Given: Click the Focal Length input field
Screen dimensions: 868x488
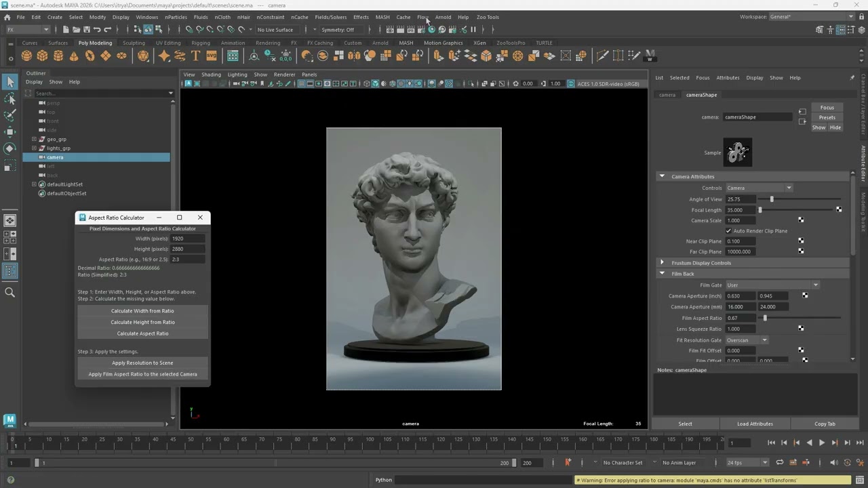Looking at the screenshot, I should (740, 210).
